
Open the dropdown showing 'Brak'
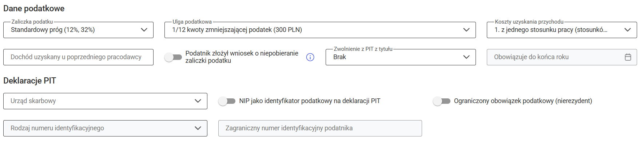pos(393,57)
